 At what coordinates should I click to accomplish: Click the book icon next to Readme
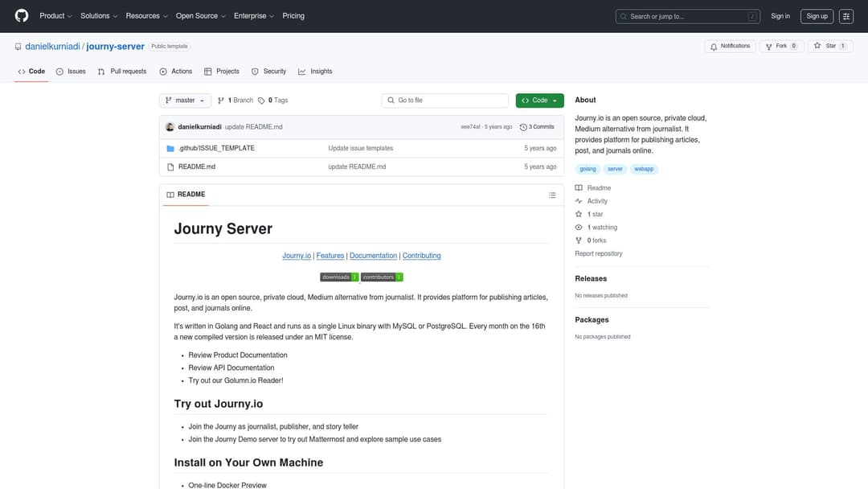pyautogui.click(x=579, y=187)
